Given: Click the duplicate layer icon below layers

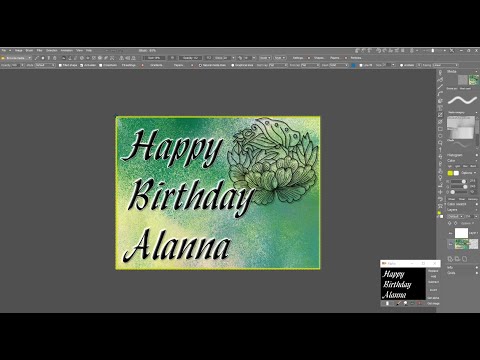Looking at the screenshot, I should pos(457,259).
